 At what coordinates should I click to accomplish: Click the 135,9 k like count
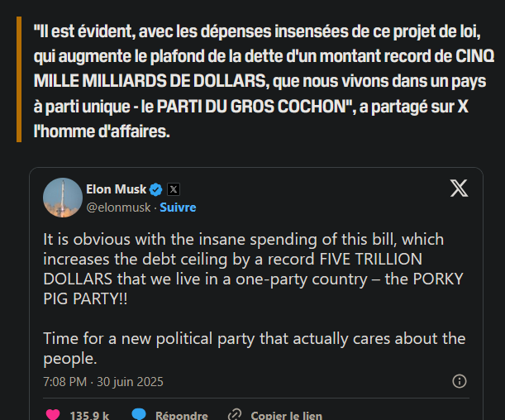pos(89,415)
